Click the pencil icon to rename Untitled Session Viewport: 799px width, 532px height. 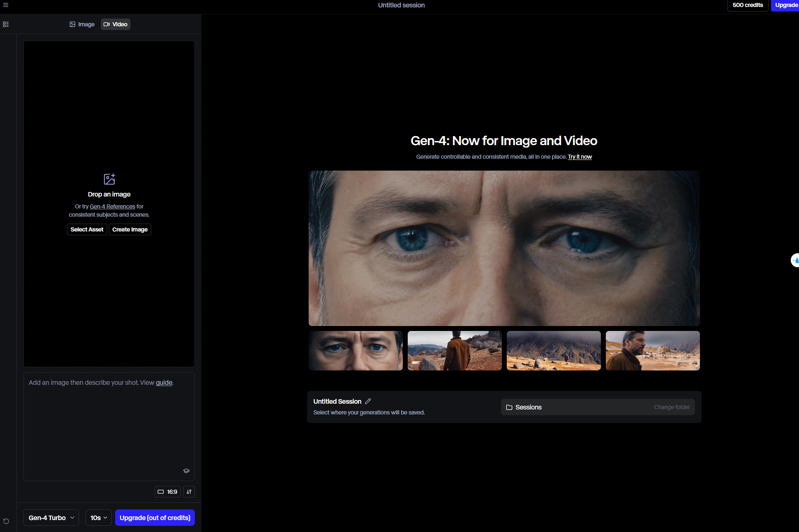click(x=368, y=401)
